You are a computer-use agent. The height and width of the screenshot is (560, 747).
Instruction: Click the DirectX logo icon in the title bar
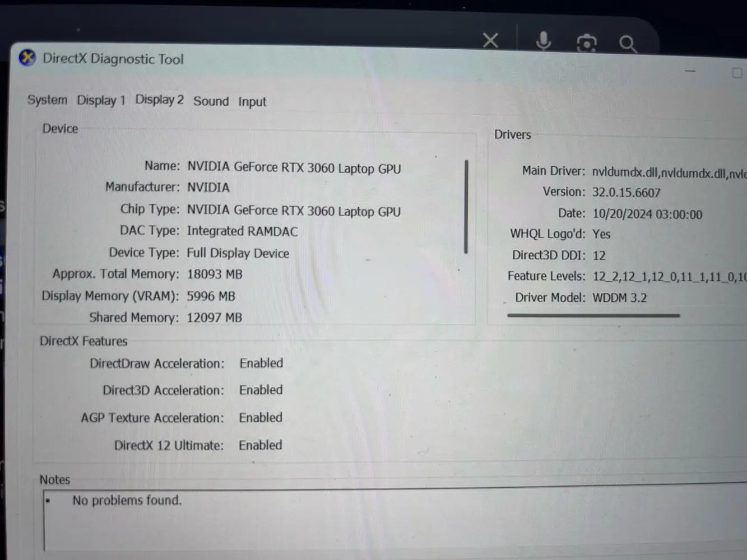coord(26,58)
